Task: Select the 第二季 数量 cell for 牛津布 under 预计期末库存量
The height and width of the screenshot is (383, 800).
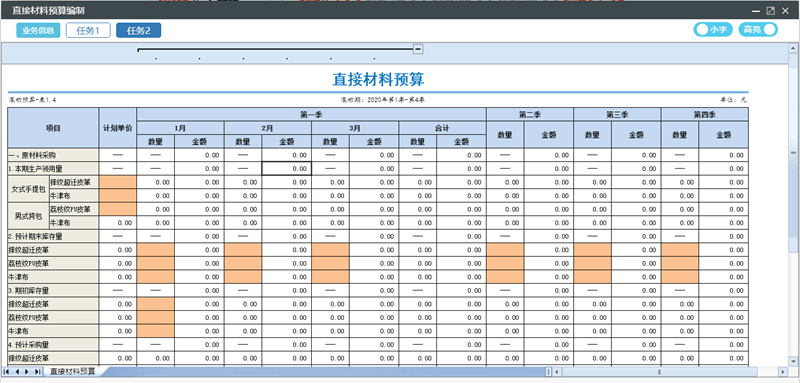Action: pyautogui.click(x=505, y=277)
